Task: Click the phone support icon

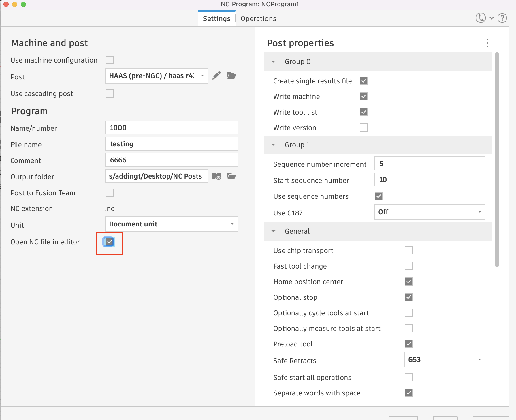Action: point(481,18)
